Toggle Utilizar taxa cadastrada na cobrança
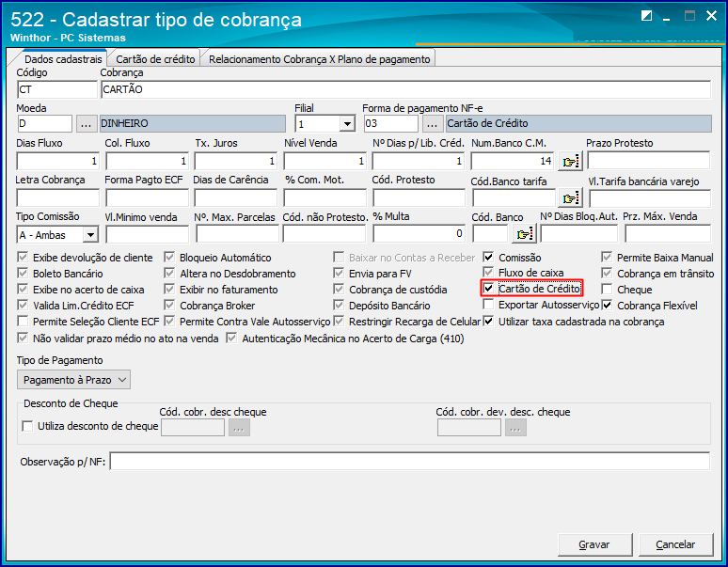 pyautogui.click(x=488, y=321)
